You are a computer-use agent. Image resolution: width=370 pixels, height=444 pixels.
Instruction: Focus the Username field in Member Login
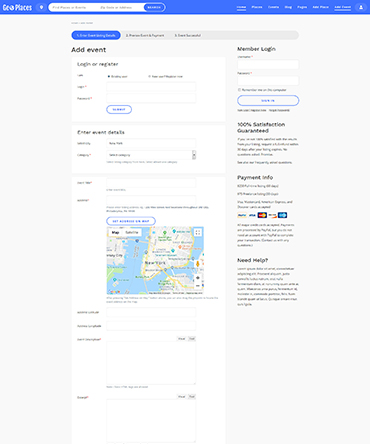click(268, 64)
